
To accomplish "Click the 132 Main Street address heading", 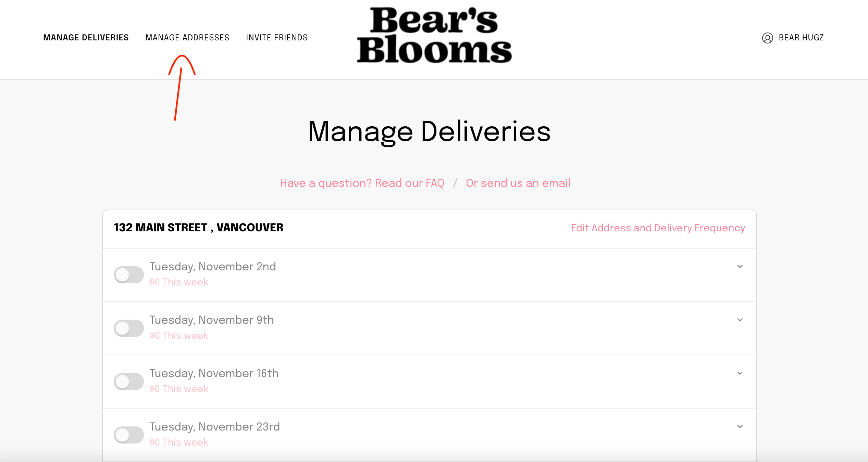I will (x=199, y=228).
